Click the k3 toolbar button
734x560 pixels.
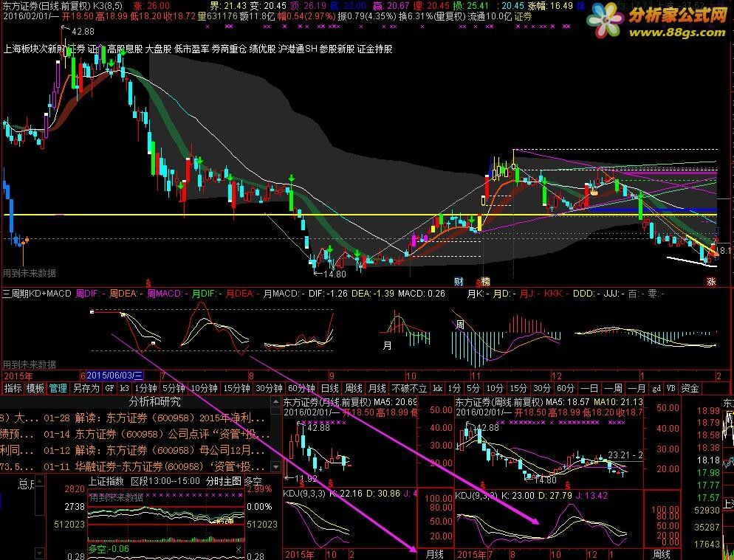(x=124, y=388)
